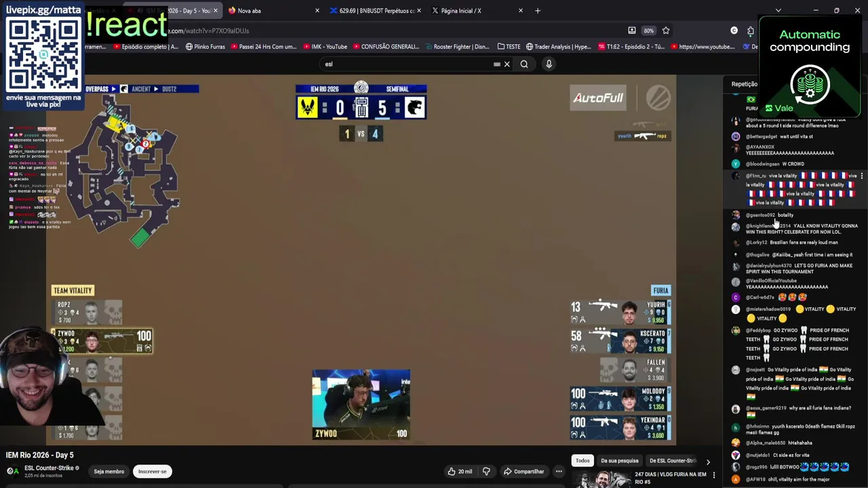Click the IEM Rio 2026 - Day 5 title
This screenshot has width=868, height=488.
[x=39, y=455]
